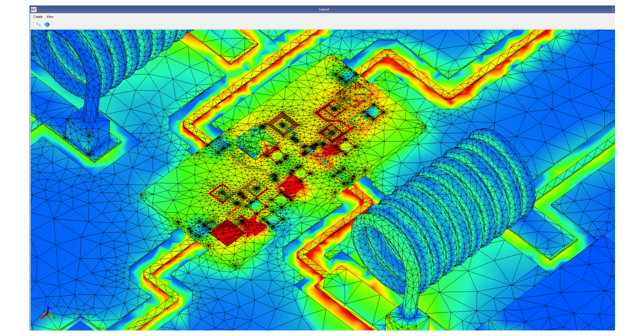Viewport: 644px width, 336px height.
Task: Click the green Y-axis arrow of the orientation gizmo
Action: coord(54,318)
